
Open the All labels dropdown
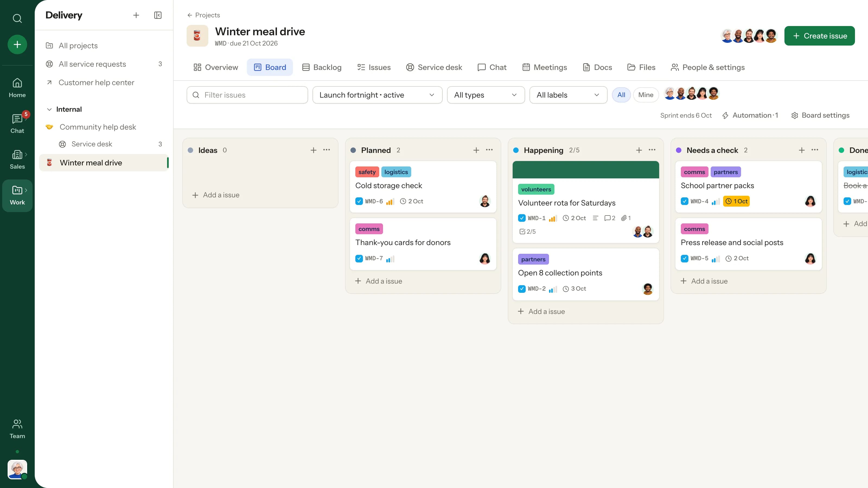pyautogui.click(x=568, y=95)
